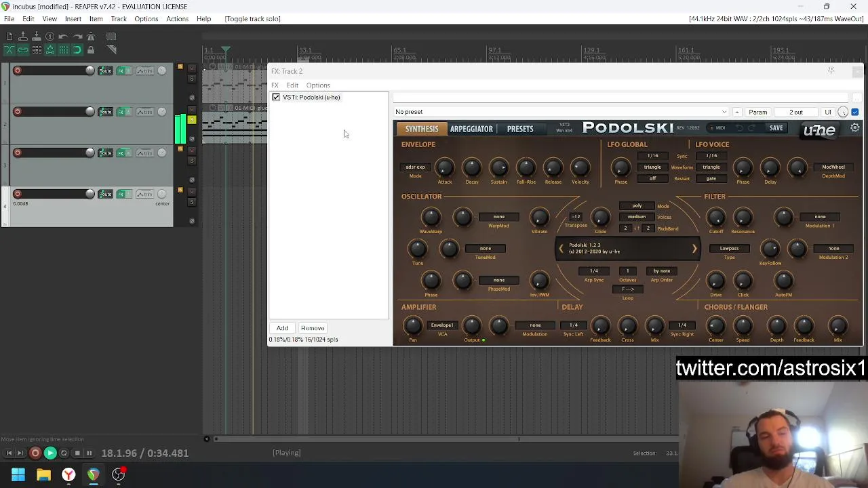Open VCA Envelope1 selector
Image resolution: width=868 pixels, height=488 pixels.
coord(442,325)
